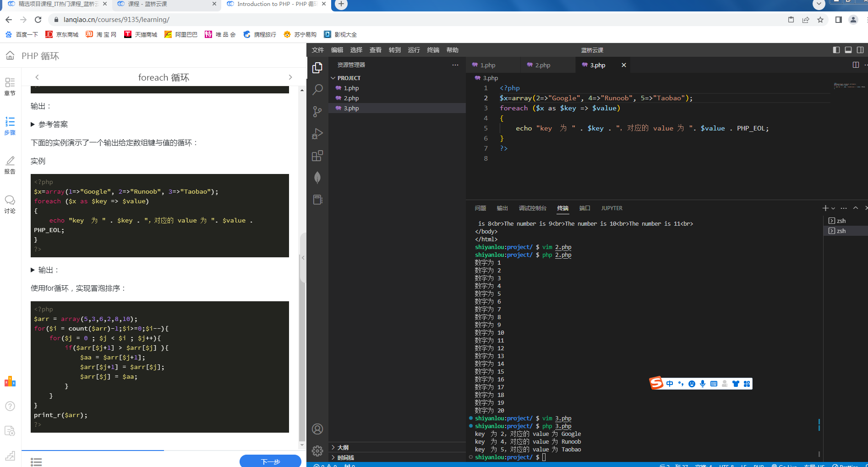Click the Explorer files icon
868x467 pixels.
click(x=317, y=68)
